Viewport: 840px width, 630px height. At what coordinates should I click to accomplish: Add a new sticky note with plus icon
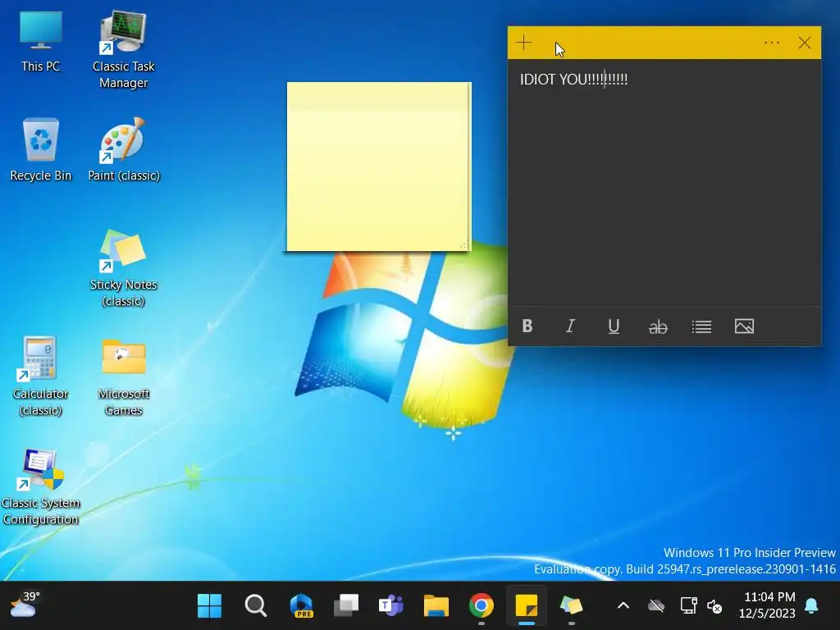pyautogui.click(x=524, y=43)
